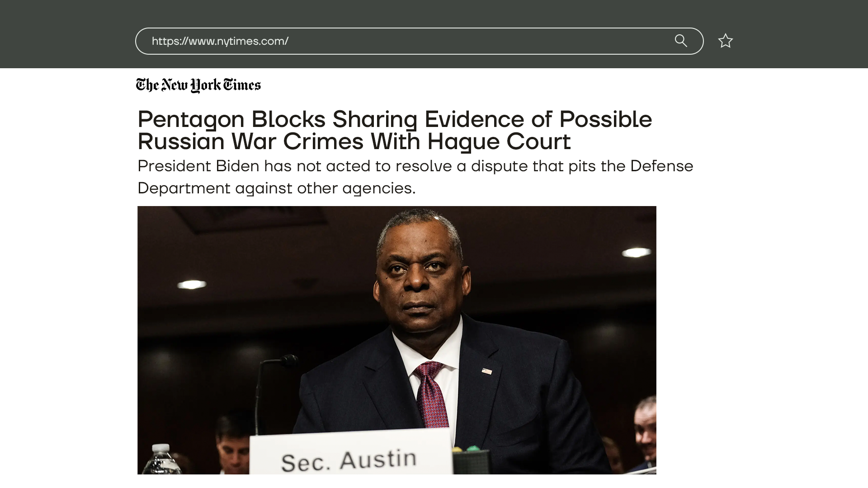The height and width of the screenshot is (488, 868).
Task: Click the smiling man at photo's right edge
Action: click(x=645, y=429)
